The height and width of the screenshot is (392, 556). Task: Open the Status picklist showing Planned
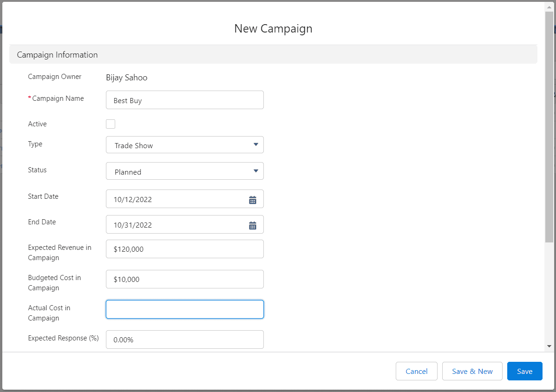(184, 171)
